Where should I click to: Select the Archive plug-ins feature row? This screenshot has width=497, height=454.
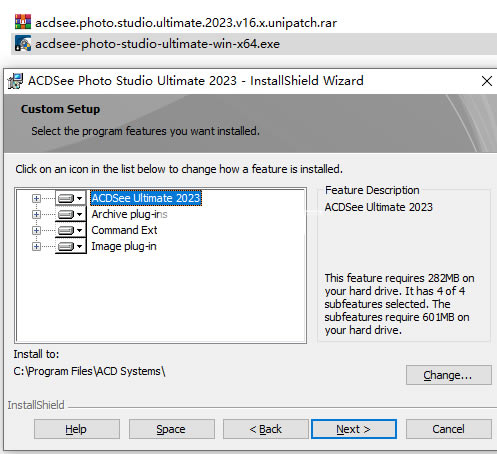pos(129,214)
